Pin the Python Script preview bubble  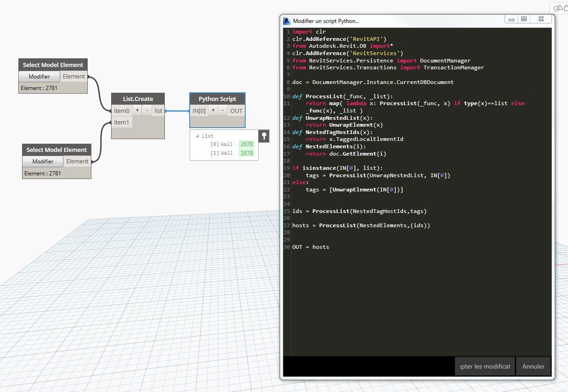[264, 135]
